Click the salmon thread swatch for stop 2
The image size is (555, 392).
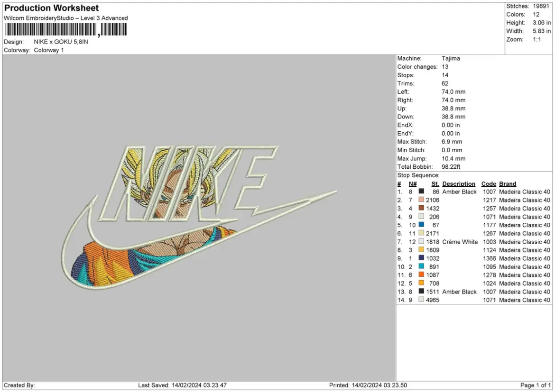click(421, 200)
